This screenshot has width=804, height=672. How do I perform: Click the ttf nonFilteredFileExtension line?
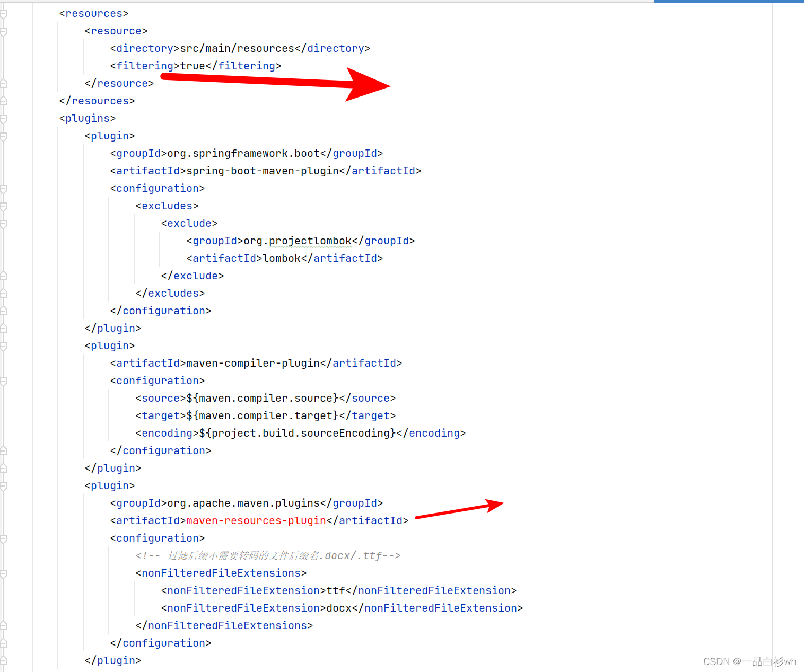(339, 590)
